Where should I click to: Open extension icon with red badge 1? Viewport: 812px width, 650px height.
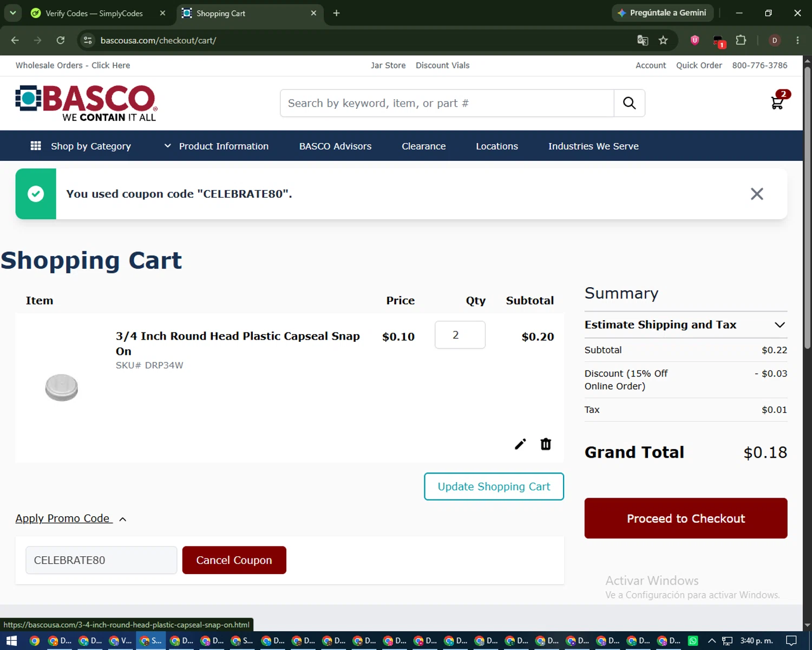[x=718, y=41]
